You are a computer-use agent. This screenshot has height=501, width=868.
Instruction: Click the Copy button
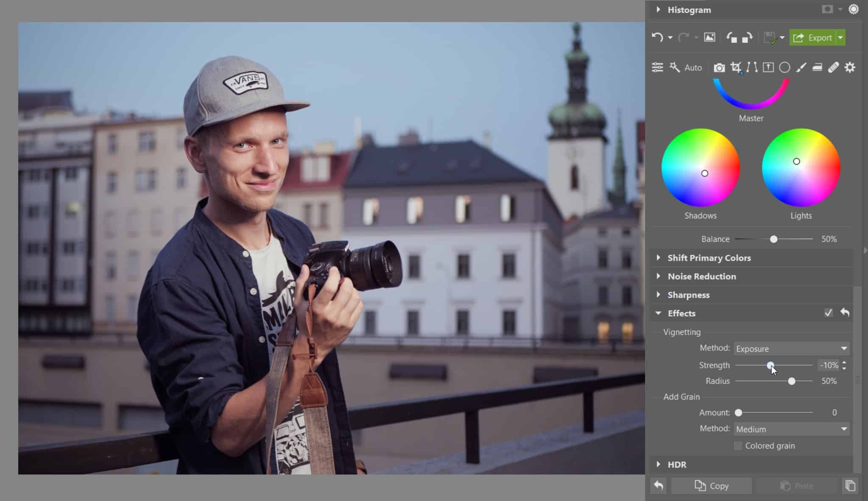click(x=712, y=486)
